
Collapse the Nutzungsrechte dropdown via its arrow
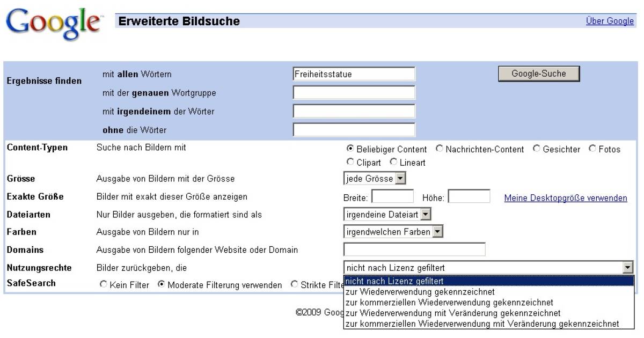[x=627, y=267]
